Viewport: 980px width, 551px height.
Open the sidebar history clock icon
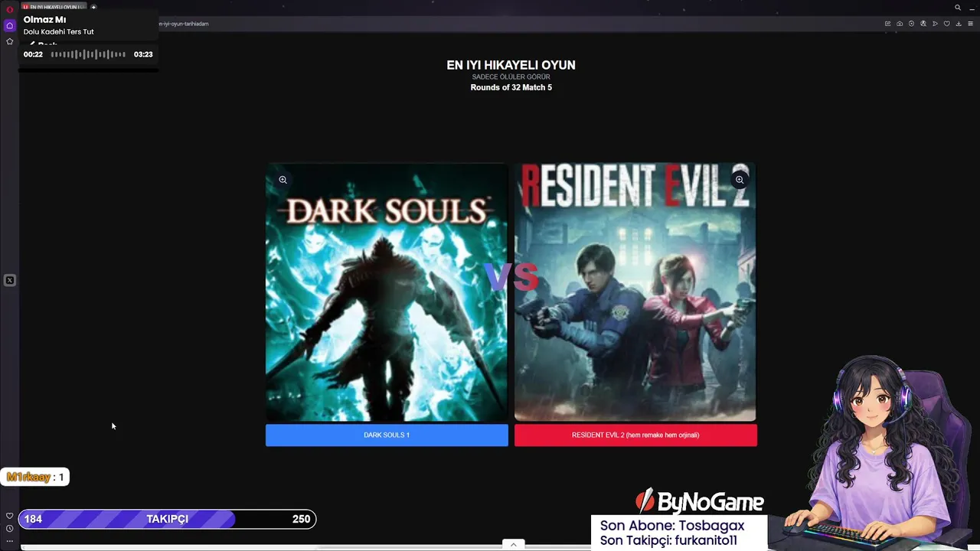pos(9,528)
